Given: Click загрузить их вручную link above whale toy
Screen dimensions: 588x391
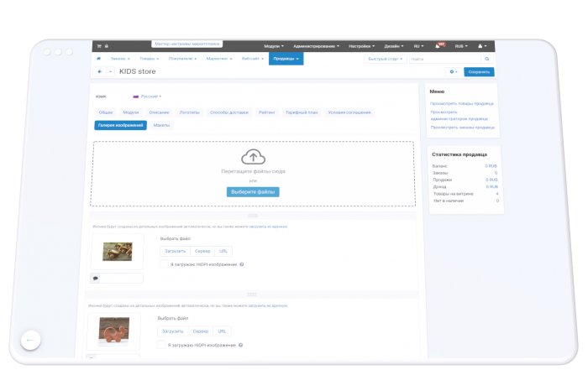Looking at the screenshot, I should (268, 305).
